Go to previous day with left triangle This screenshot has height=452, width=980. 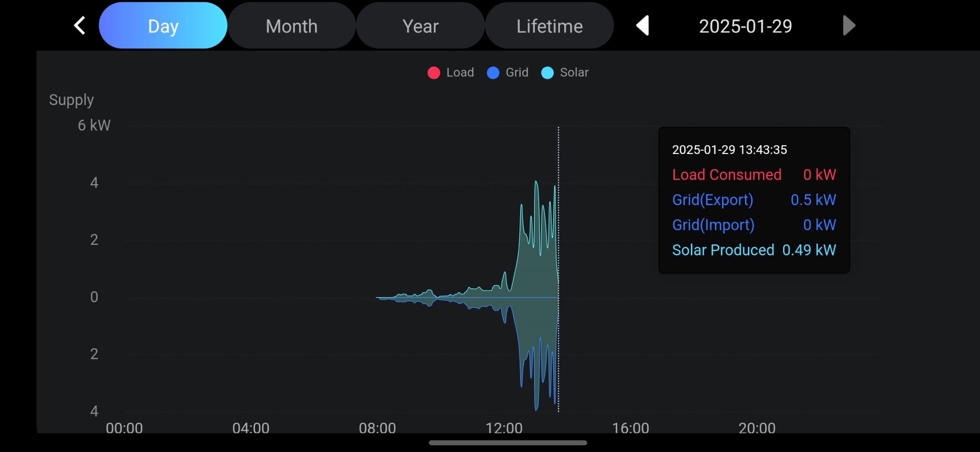click(x=643, y=25)
